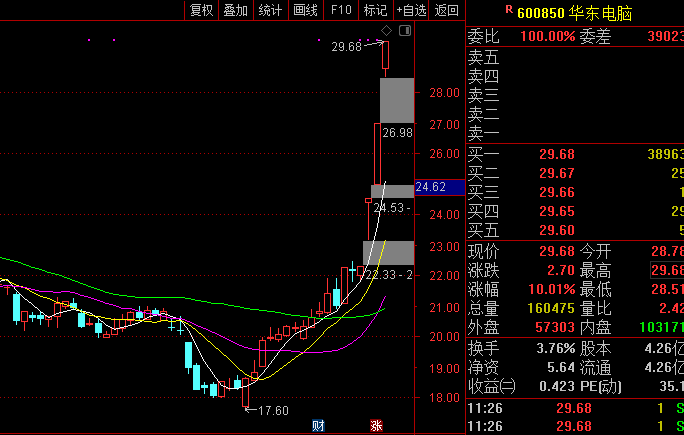Add stock via +自选 button
The image size is (684, 435).
coord(411,10)
